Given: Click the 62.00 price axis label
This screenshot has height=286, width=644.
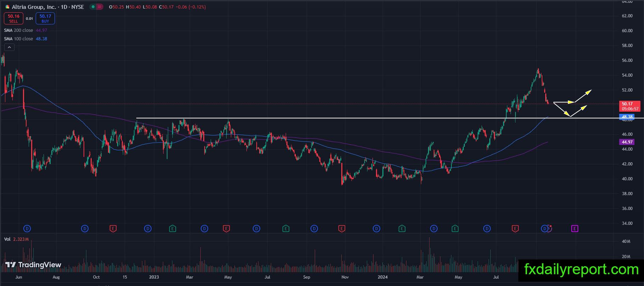Looking at the screenshot, I should pos(627,16).
